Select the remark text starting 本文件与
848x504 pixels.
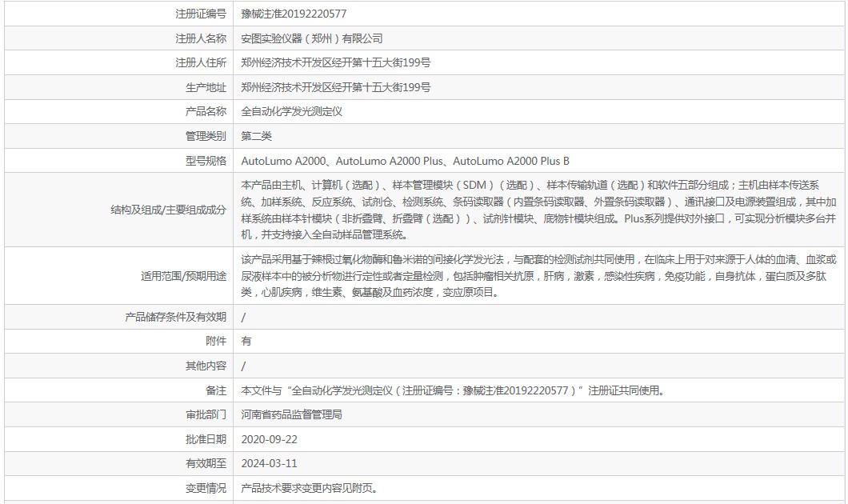453,390
